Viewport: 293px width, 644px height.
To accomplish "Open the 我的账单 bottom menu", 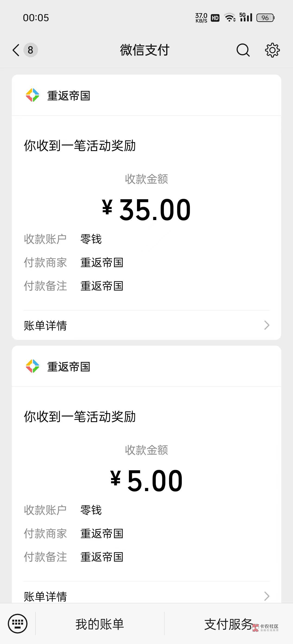I will [100, 624].
